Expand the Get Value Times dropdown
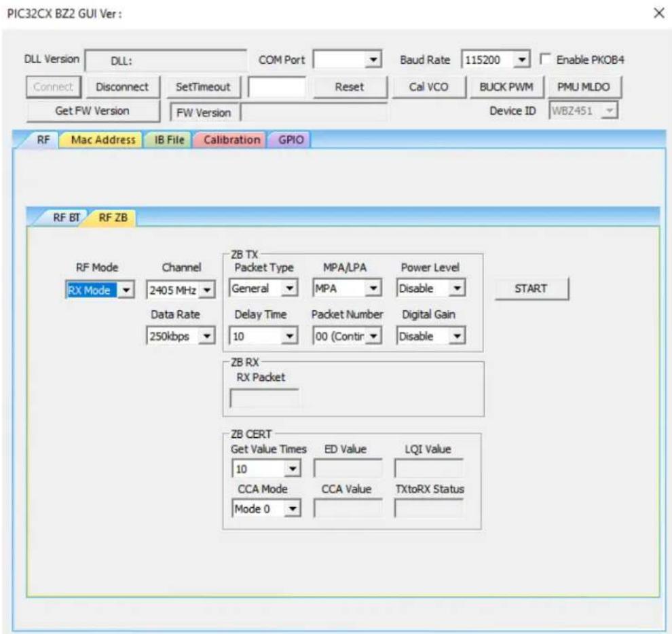Image resolution: width=672 pixels, height=634 pixels. click(293, 468)
